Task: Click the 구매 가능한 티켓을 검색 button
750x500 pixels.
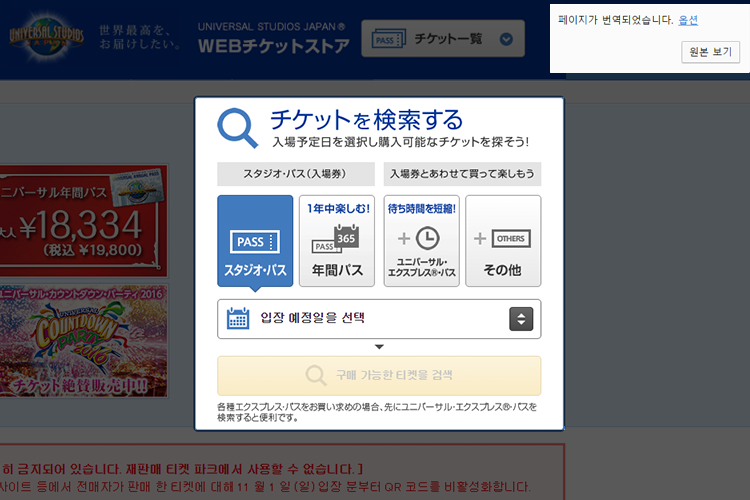Action: [x=379, y=376]
